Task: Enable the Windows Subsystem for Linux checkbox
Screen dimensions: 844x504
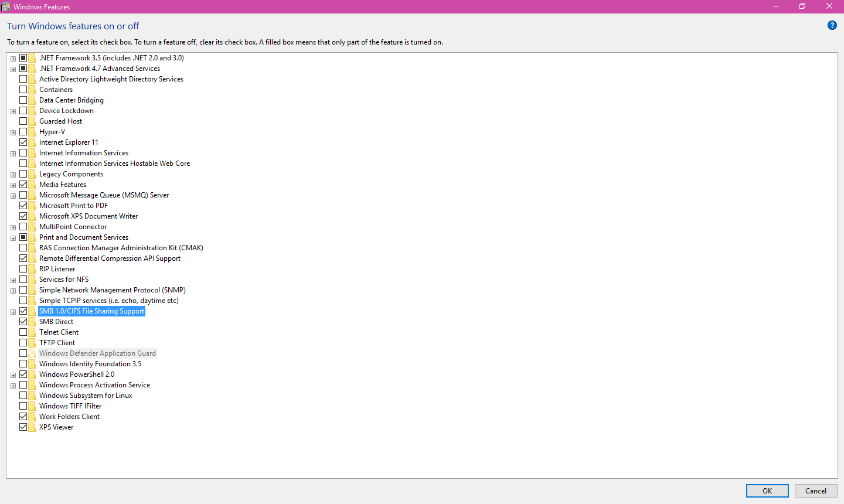Action: coord(23,396)
